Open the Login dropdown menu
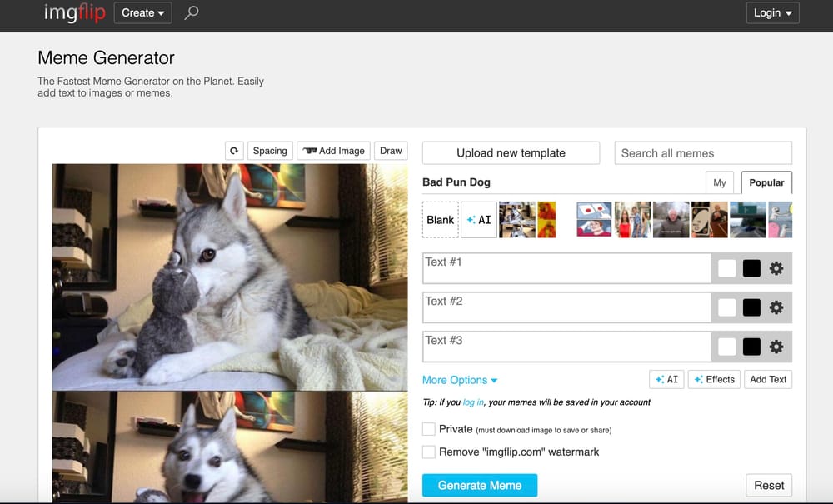 (x=771, y=12)
